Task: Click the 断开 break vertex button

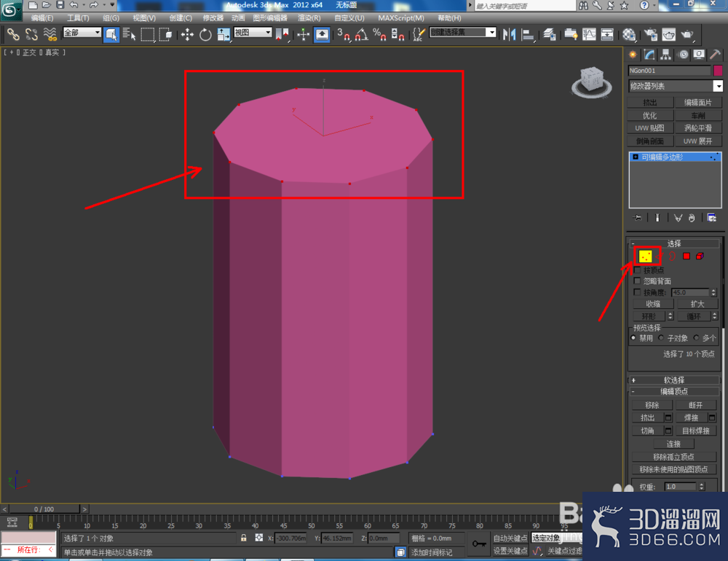Action: click(695, 405)
